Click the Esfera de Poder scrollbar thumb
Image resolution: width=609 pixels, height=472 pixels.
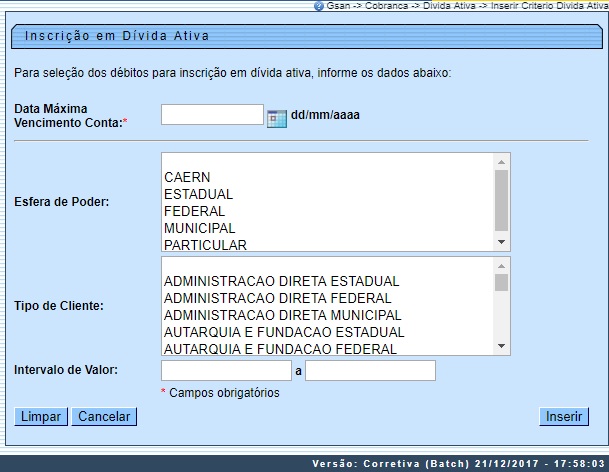pos(501,200)
